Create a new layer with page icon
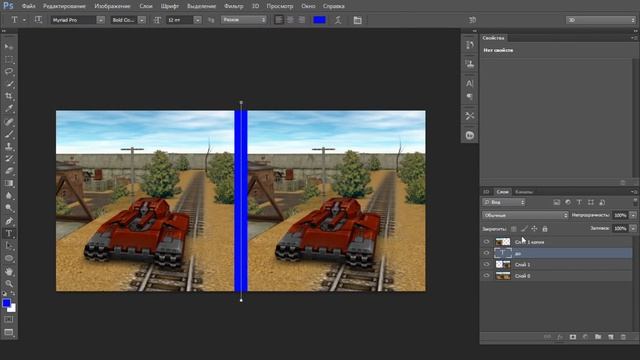The width and height of the screenshot is (640, 360). click(611, 337)
